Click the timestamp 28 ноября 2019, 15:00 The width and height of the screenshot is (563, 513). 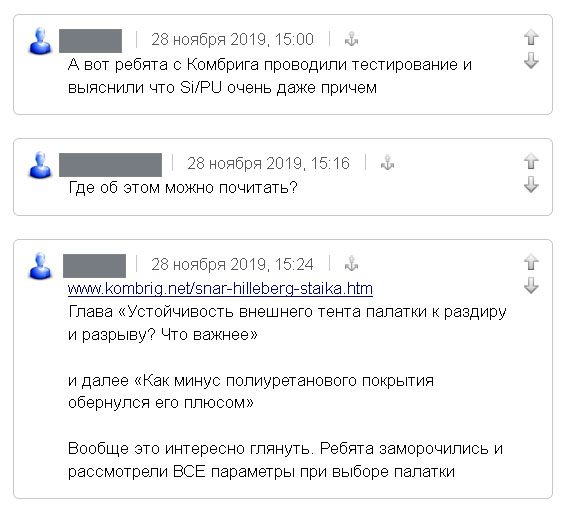coord(232,39)
